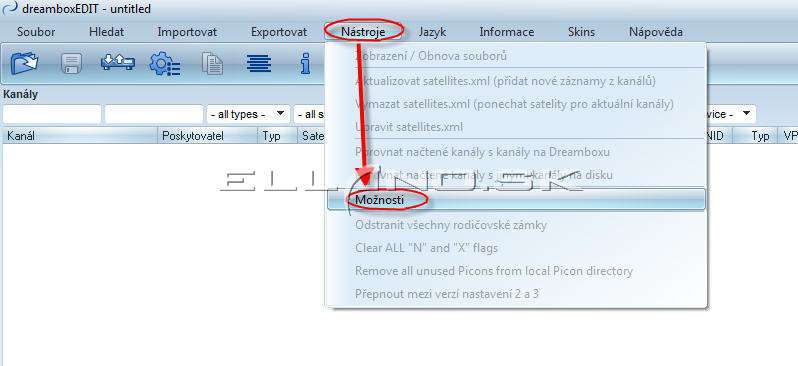Sort by NID column header
This screenshot has height=366, width=798.
click(x=719, y=136)
